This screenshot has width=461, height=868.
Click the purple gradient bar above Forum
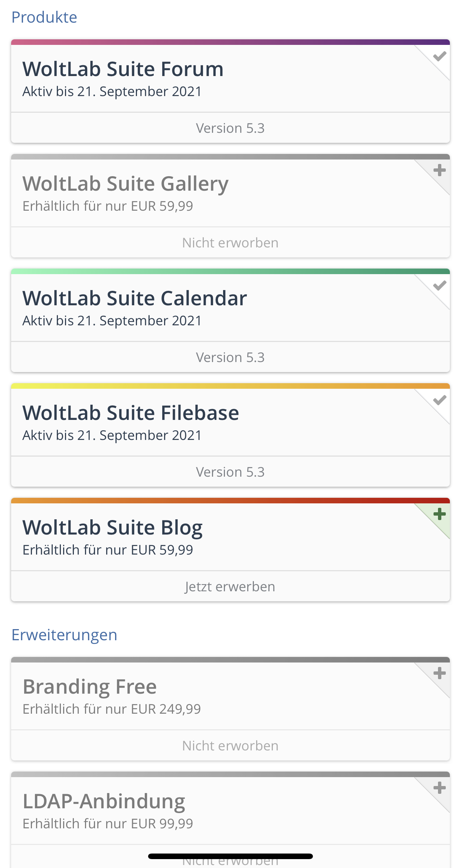[x=230, y=42]
